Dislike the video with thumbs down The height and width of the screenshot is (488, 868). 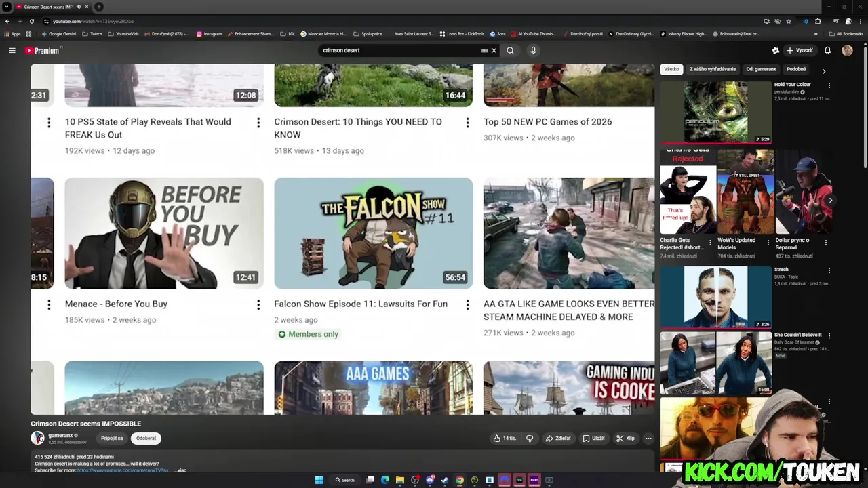click(x=530, y=439)
